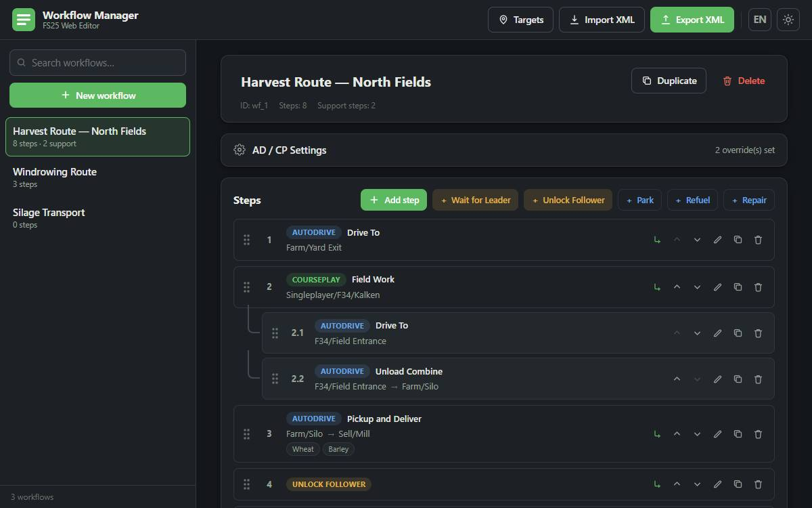Move step 2 Field Work up
The image size is (812, 508).
677,287
